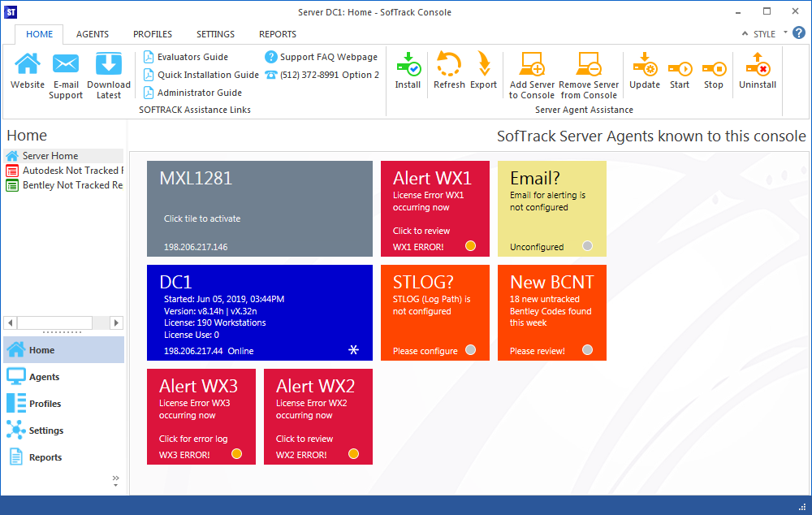
Task: Switch to the SETTINGS ribbon tab
Action: pyautogui.click(x=215, y=34)
